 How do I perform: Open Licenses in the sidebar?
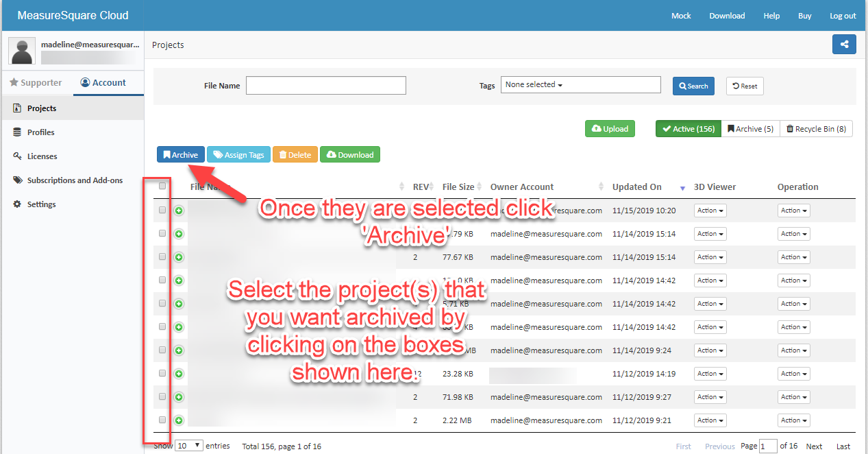[72, 156]
